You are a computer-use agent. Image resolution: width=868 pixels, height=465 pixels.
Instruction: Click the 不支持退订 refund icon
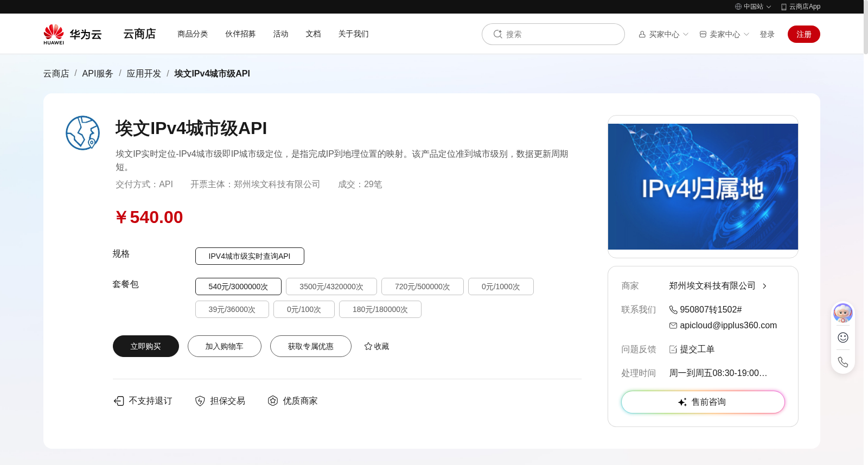(x=119, y=400)
